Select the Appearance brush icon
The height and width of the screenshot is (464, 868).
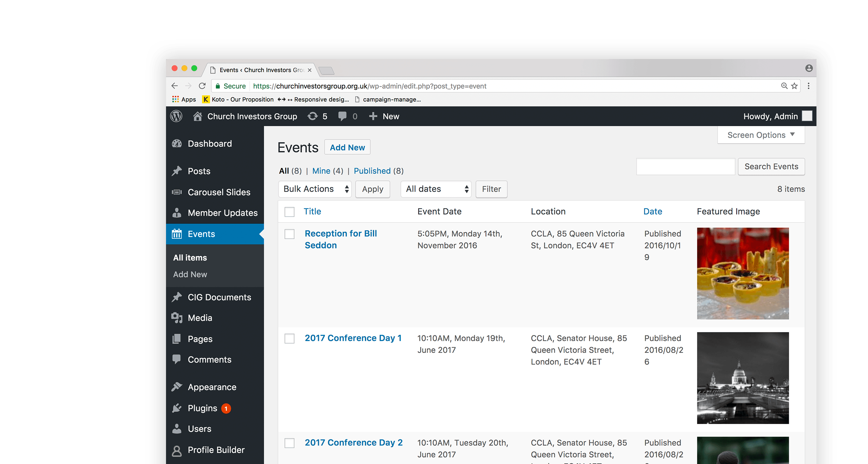177,387
